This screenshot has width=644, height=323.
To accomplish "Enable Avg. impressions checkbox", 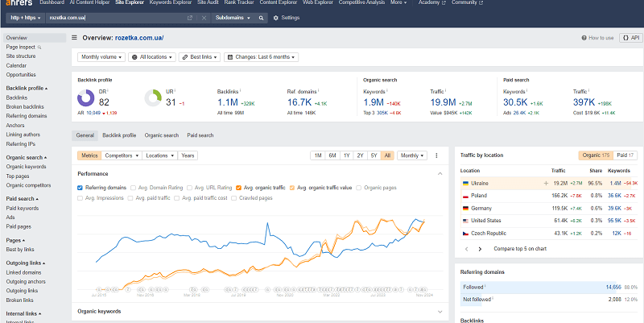I will click(80, 198).
